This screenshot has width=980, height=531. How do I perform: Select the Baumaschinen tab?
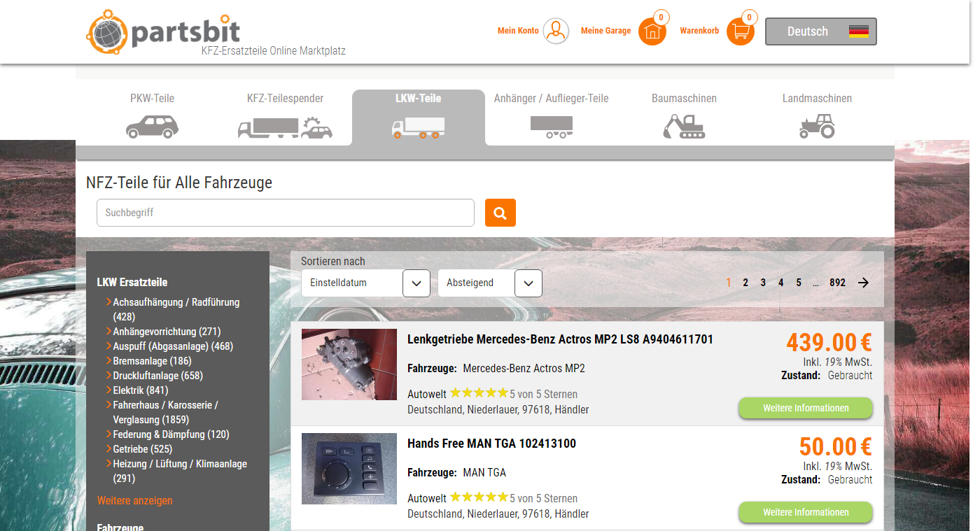(x=684, y=116)
